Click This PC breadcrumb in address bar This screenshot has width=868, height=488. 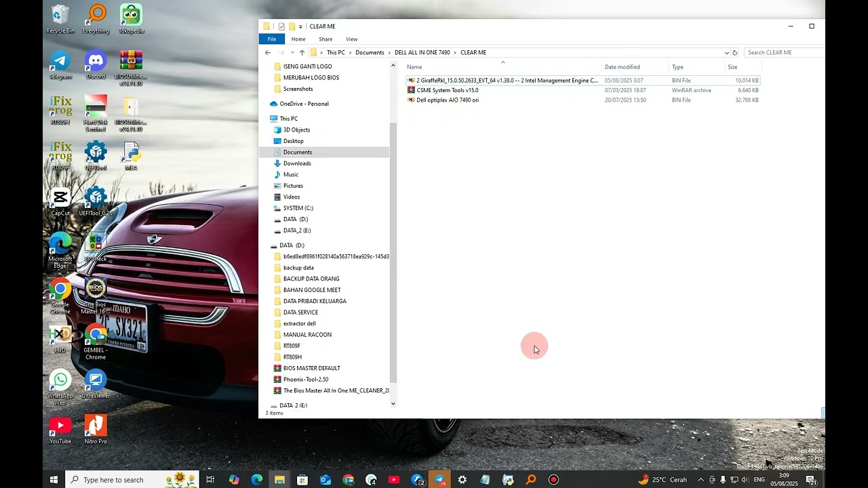tap(336, 52)
